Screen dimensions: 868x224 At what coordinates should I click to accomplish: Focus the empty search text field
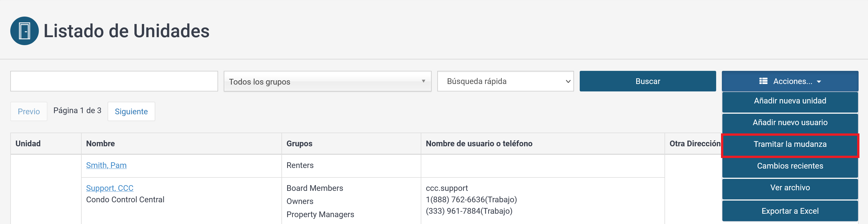[x=114, y=81]
